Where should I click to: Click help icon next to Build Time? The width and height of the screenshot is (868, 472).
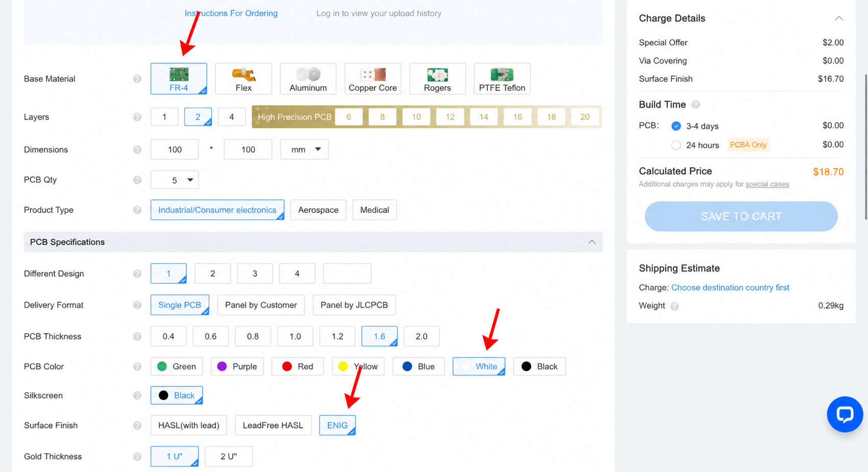point(695,105)
